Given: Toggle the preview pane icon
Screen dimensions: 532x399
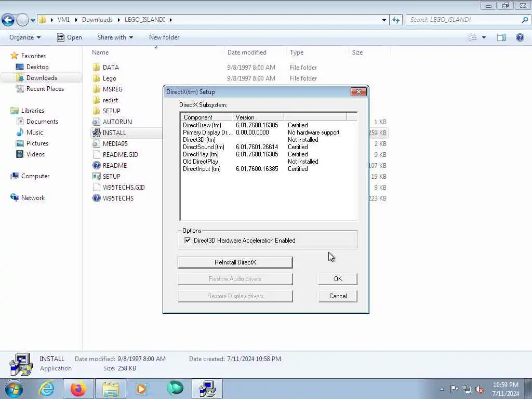Looking at the screenshot, I should tap(501, 37).
